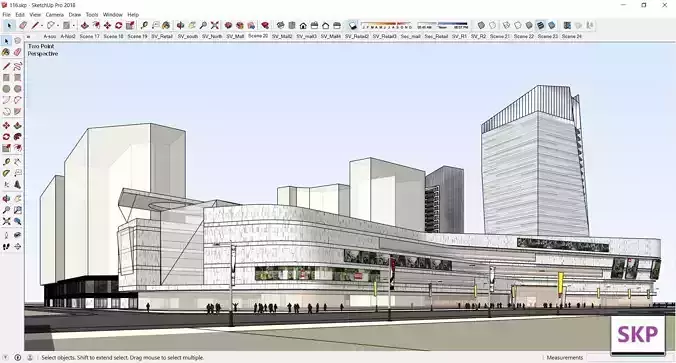This screenshot has height=363, width=676.
Task: Open the Window menu
Action: tap(113, 14)
